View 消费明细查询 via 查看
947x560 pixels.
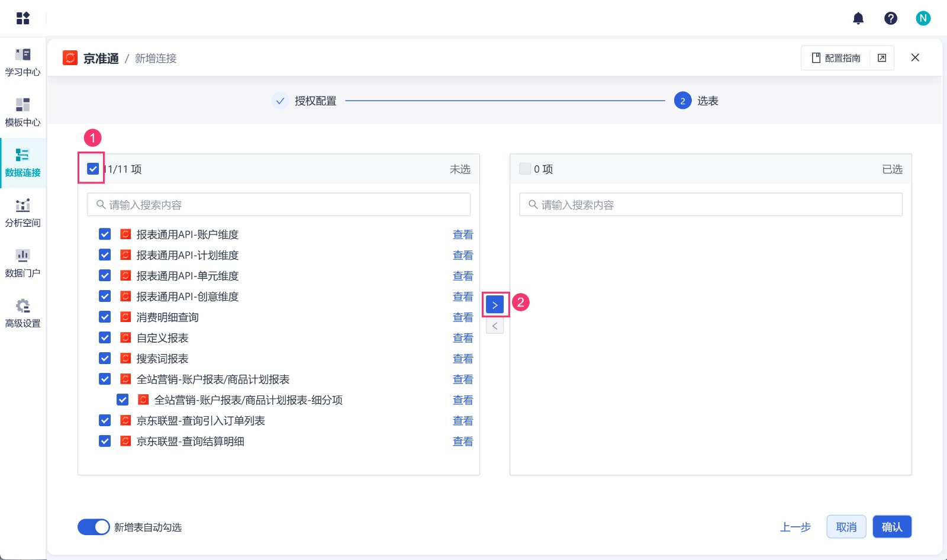point(463,317)
